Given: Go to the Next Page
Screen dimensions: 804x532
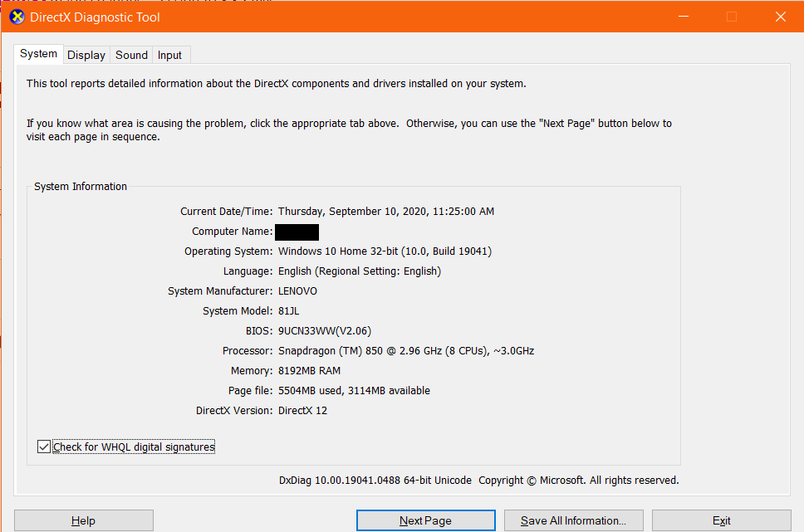Looking at the screenshot, I should [425, 520].
